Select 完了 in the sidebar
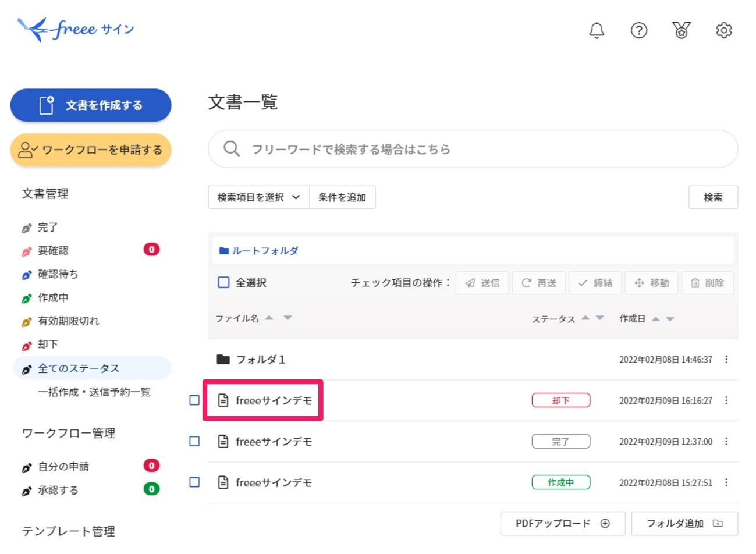This screenshot has height=554, width=756. click(x=48, y=228)
